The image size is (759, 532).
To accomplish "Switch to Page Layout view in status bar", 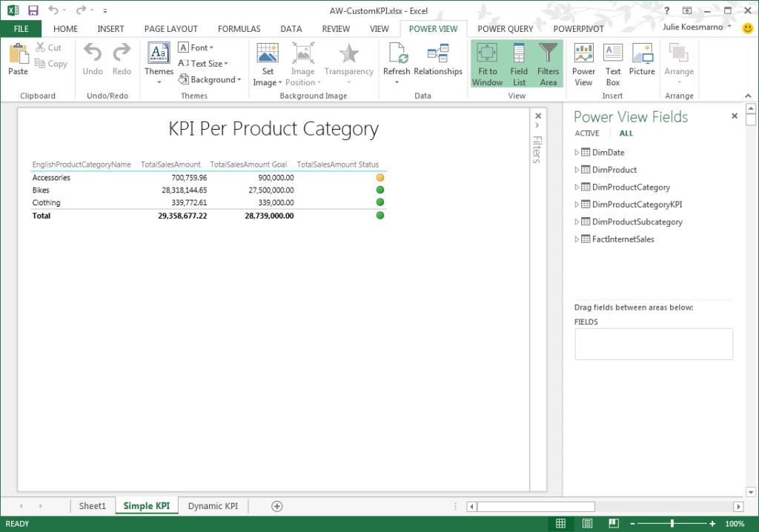I will [587, 523].
